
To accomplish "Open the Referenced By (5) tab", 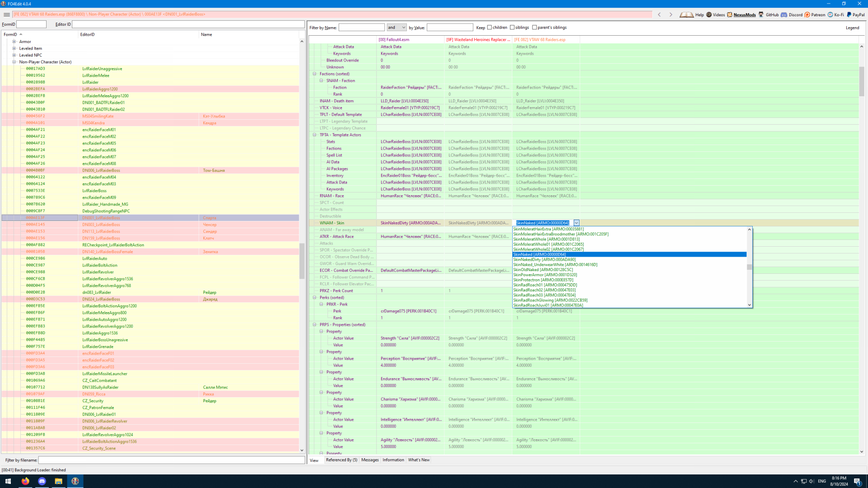I will click(x=341, y=460).
